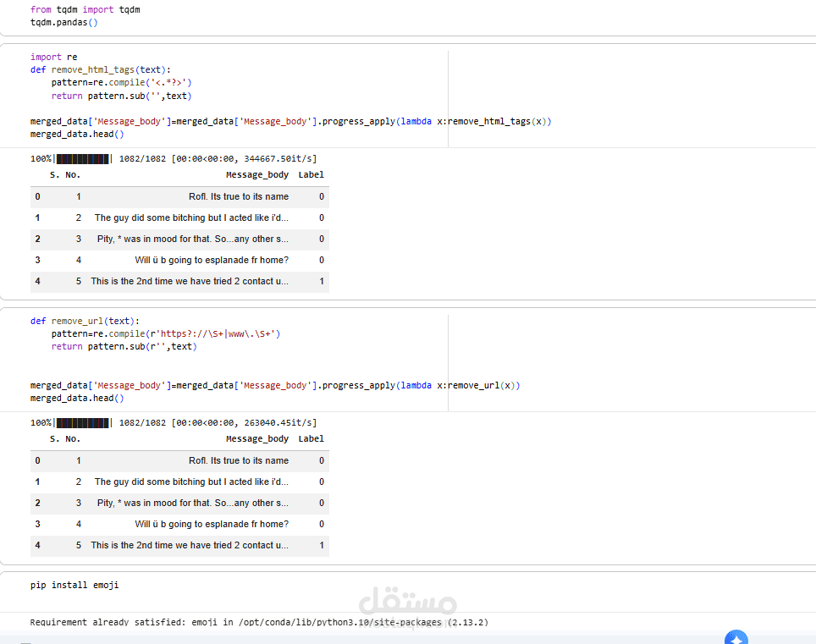Viewport: 816px width, 644px height.
Task: Click the 'Message_body' header under the remove_html_tags output
Action: pyautogui.click(x=257, y=175)
